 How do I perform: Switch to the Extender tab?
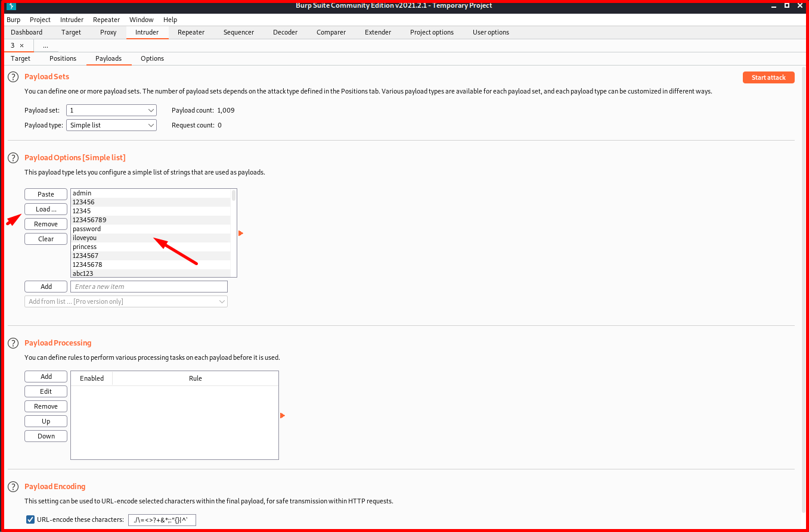point(378,32)
